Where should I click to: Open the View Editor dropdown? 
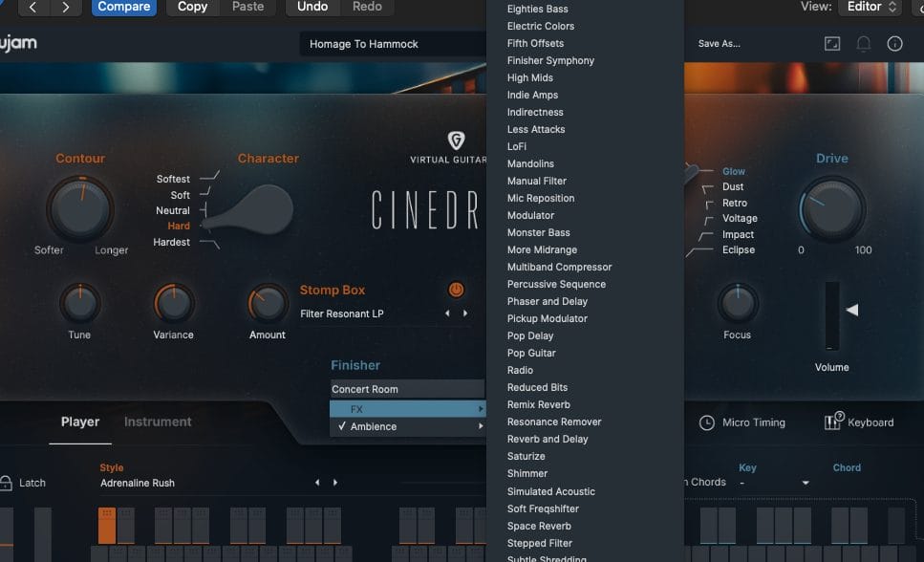tap(870, 7)
